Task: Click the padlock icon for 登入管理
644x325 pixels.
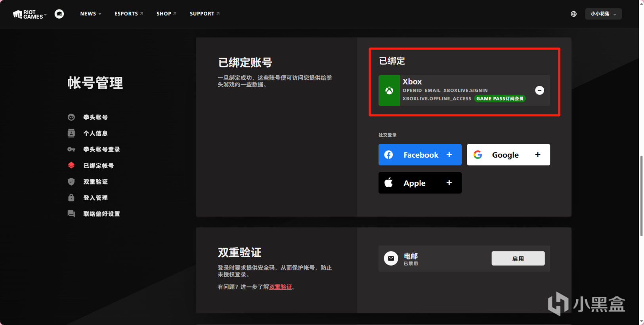Action: [71, 198]
